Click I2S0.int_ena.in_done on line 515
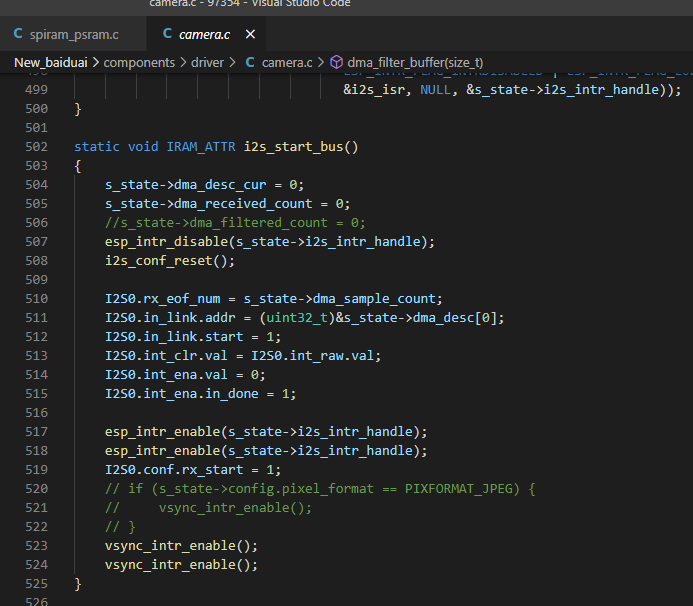693x606 pixels. tap(182, 394)
